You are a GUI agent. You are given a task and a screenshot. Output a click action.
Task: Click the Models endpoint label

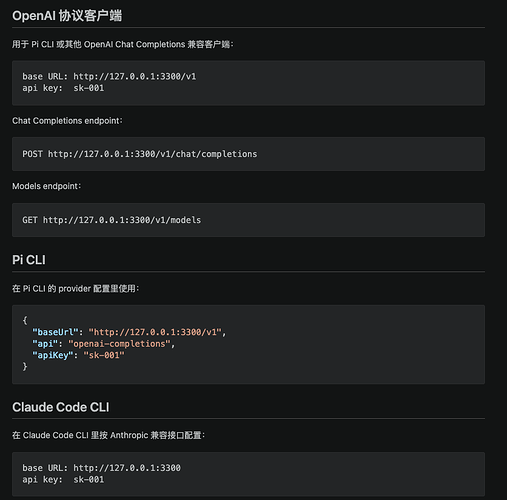pos(46,186)
